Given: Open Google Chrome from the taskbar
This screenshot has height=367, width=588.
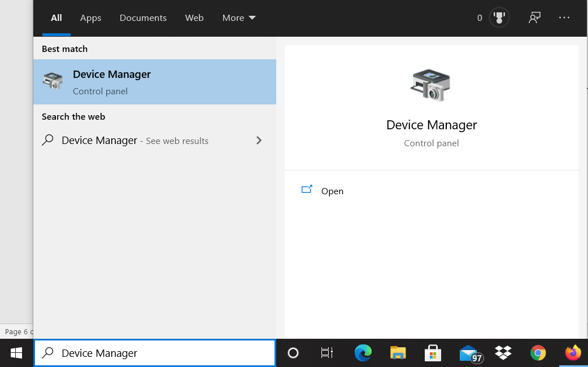Looking at the screenshot, I should pos(538,352).
